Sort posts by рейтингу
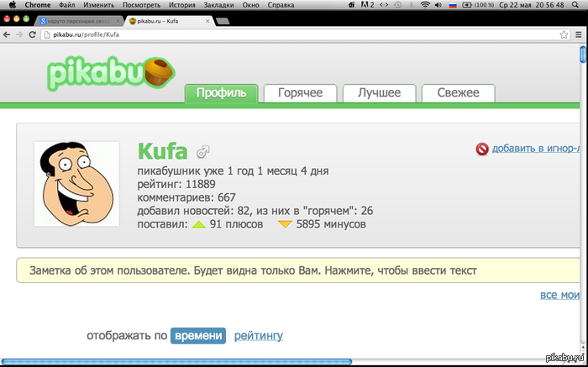 (x=258, y=336)
